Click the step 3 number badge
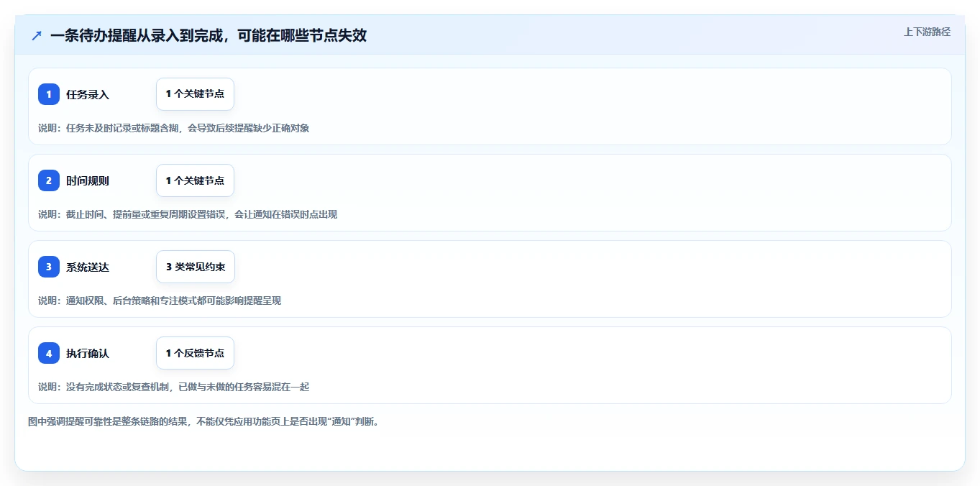This screenshot has width=980, height=486. click(49, 267)
